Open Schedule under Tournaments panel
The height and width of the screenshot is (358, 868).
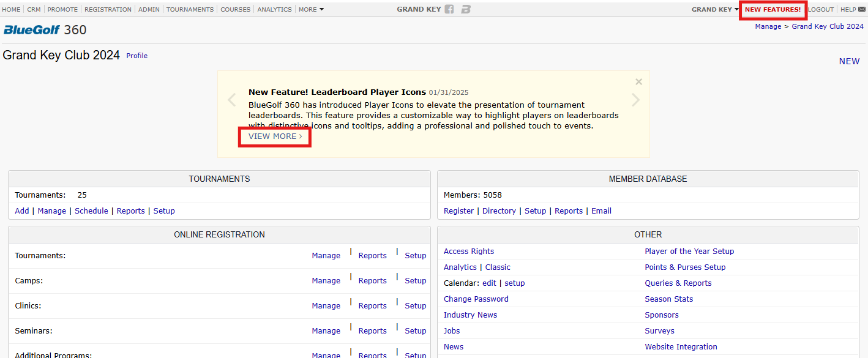(91, 211)
